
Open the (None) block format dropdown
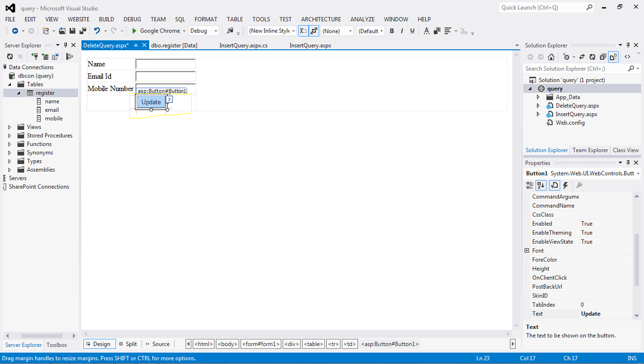pos(350,31)
